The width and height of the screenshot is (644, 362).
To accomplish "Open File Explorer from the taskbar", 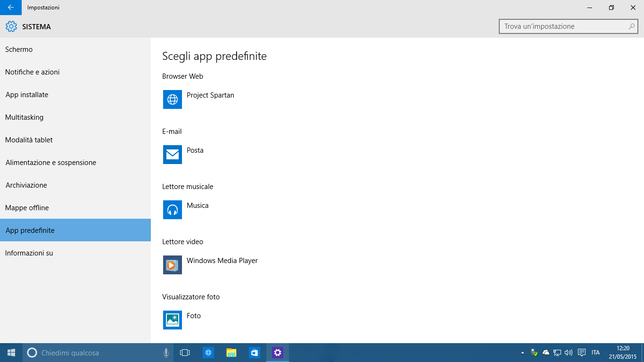I will 231,353.
